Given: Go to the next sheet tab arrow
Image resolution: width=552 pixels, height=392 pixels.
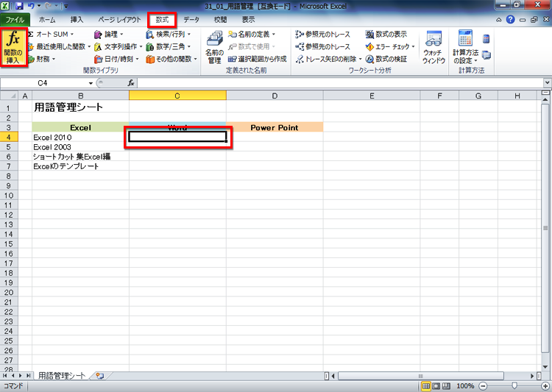Looking at the screenshot, I should [21, 376].
